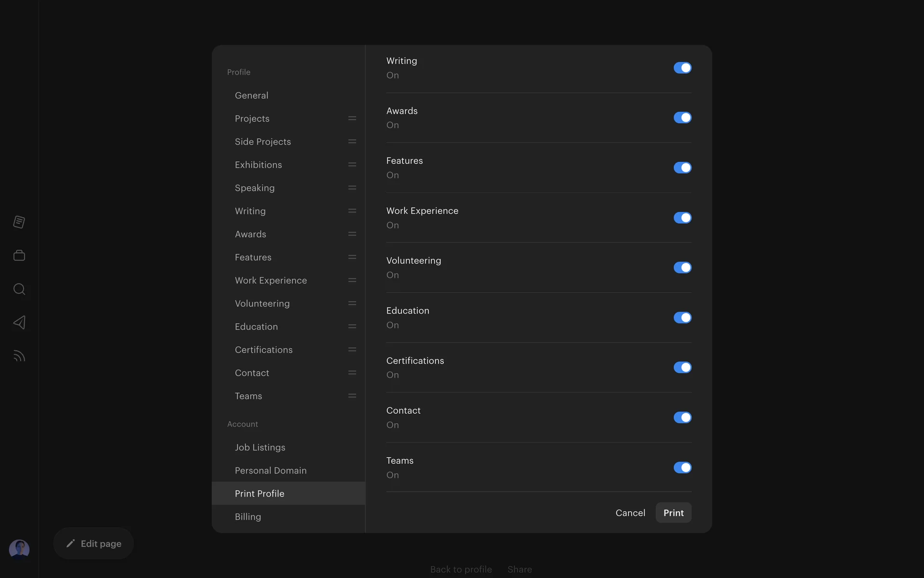Click the Edit page button
Screen dimensions: 924x578
point(93,543)
